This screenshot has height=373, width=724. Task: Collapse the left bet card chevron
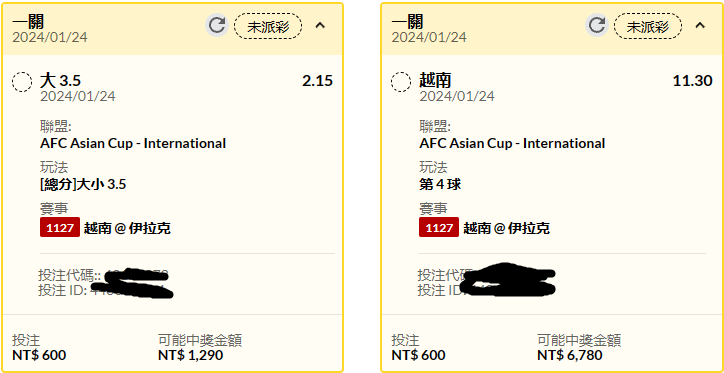(x=320, y=25)
